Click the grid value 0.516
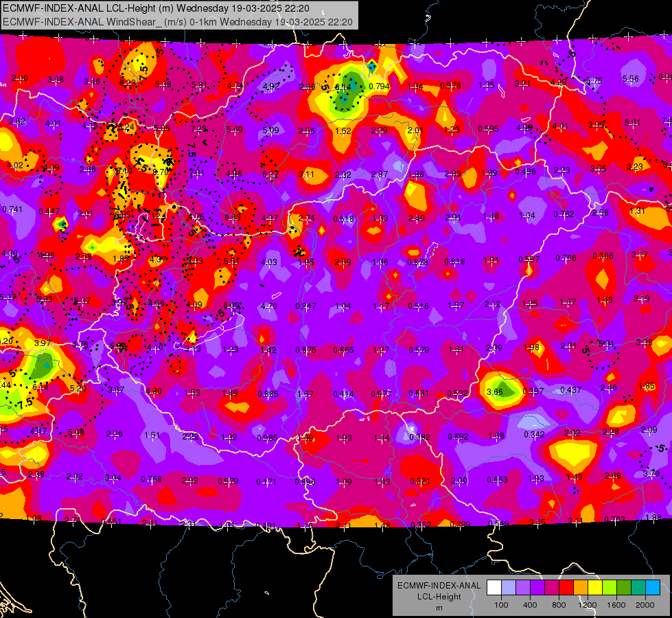Viewport: 672px width, 618px height. [x=418, y=306]
